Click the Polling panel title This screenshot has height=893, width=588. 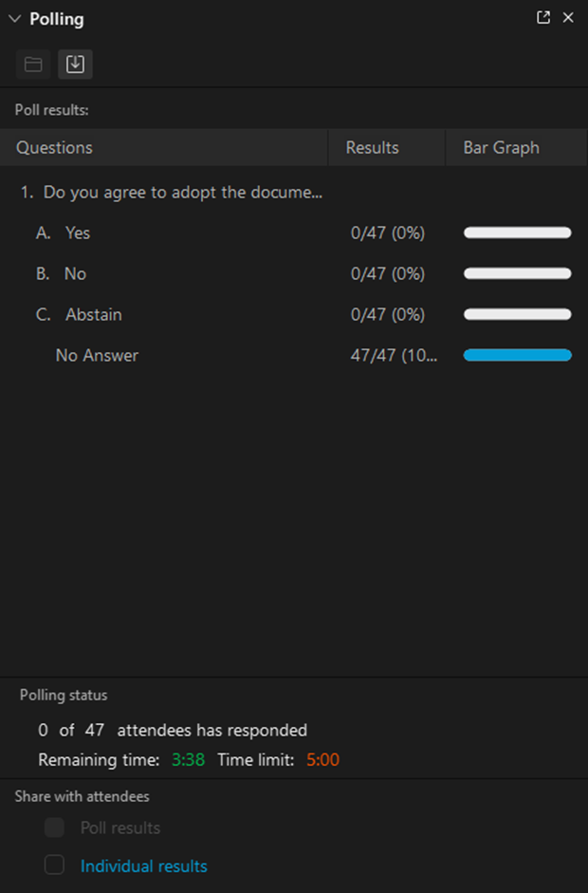click(x=57, y=19)
